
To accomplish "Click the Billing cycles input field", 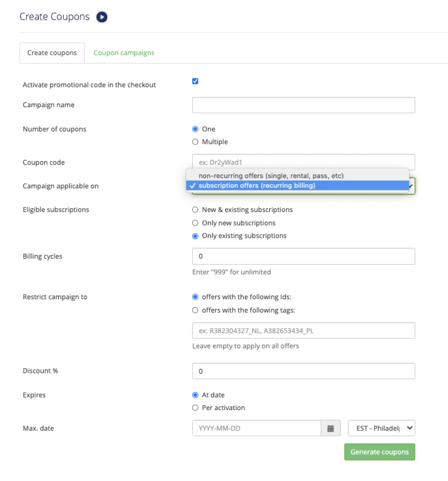I will (x=303, y=256).
